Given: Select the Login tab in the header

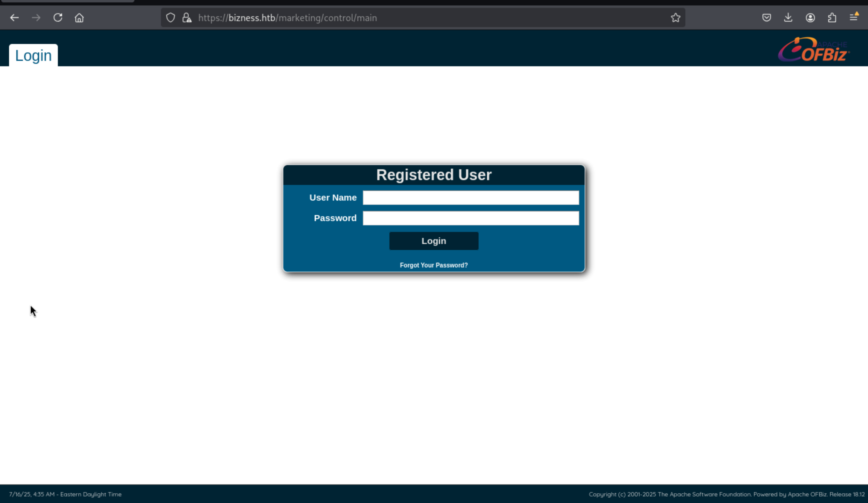Looking at the screenshot, I should [x=33, y=55].
